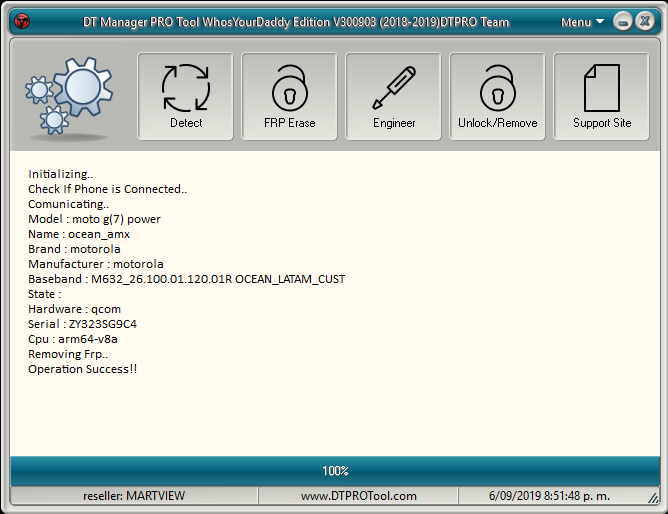668x514 pixels.
Task: Click the 'Removing Frp..' log line
Action: 68,354
